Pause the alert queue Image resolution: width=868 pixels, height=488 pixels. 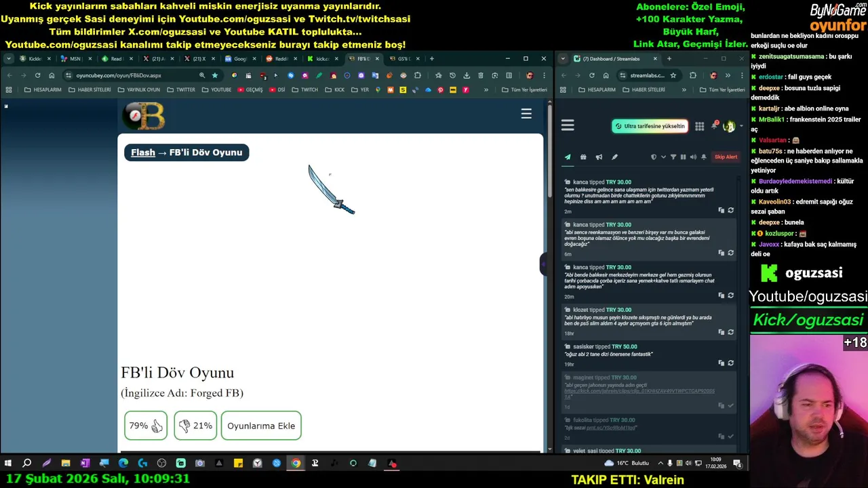coord(683,157)
